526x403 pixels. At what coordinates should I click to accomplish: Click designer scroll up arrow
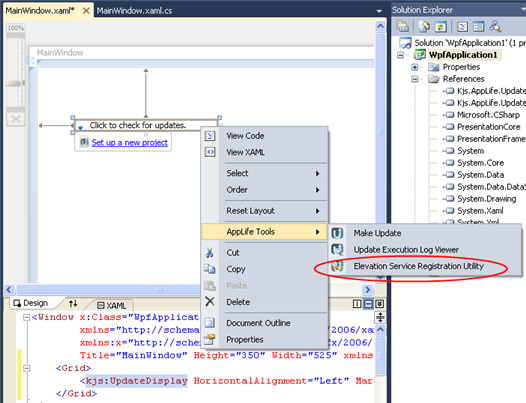tap(380, 26)
